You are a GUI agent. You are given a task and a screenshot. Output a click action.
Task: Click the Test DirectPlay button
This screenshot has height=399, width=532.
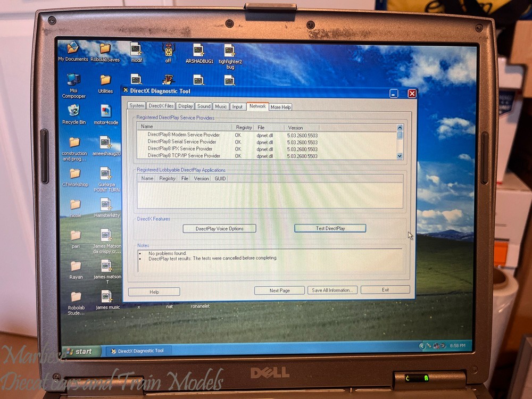(x=330, y=228)
